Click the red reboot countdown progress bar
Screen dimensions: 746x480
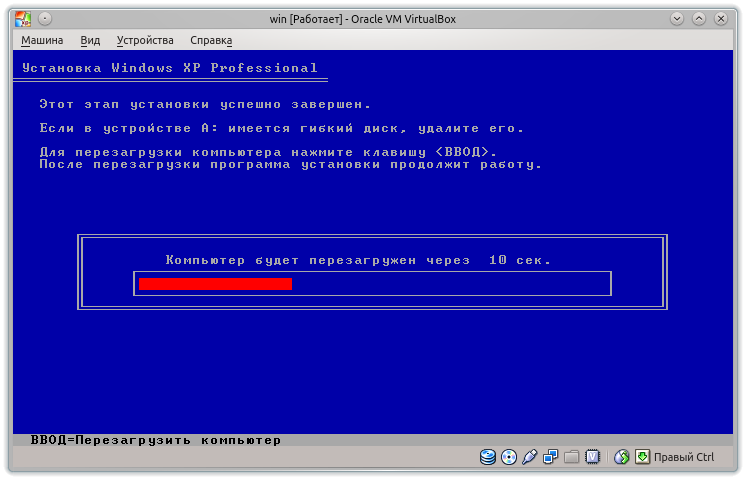(x=215, y=284)
